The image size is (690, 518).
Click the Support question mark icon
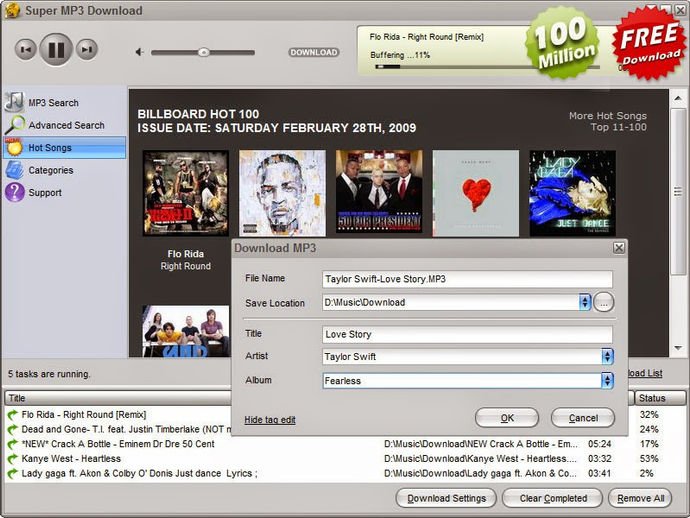coord(15,192)
